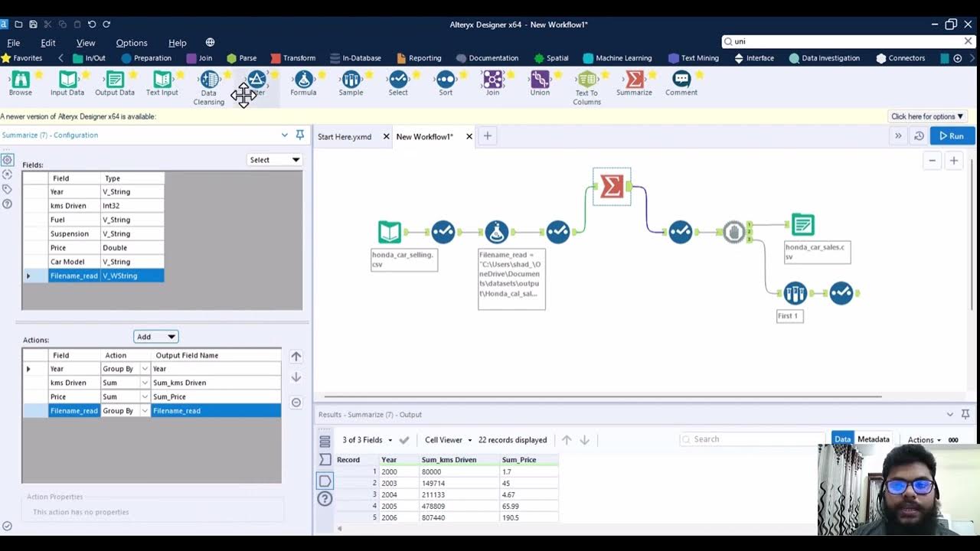Open the File menu
This screenshot has width=980, height=551.
pos(14,43)
